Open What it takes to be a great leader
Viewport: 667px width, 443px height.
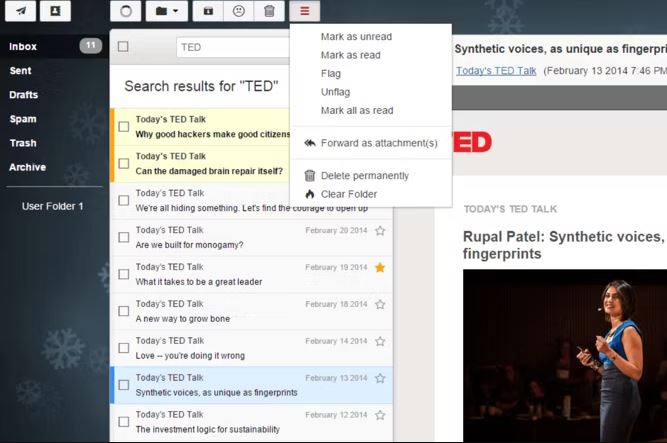[x=251, y=274]
